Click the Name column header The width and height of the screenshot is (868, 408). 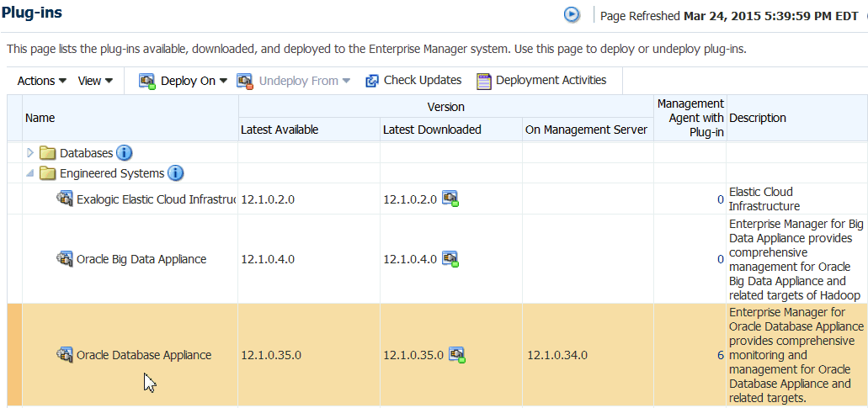[x=40, y=118]
